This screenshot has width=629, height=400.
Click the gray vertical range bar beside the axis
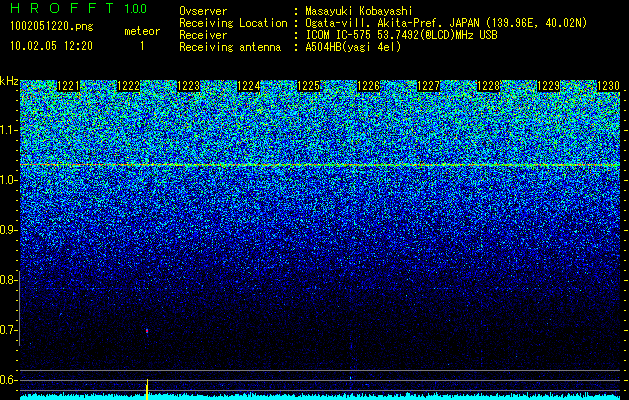coord(19,309)
